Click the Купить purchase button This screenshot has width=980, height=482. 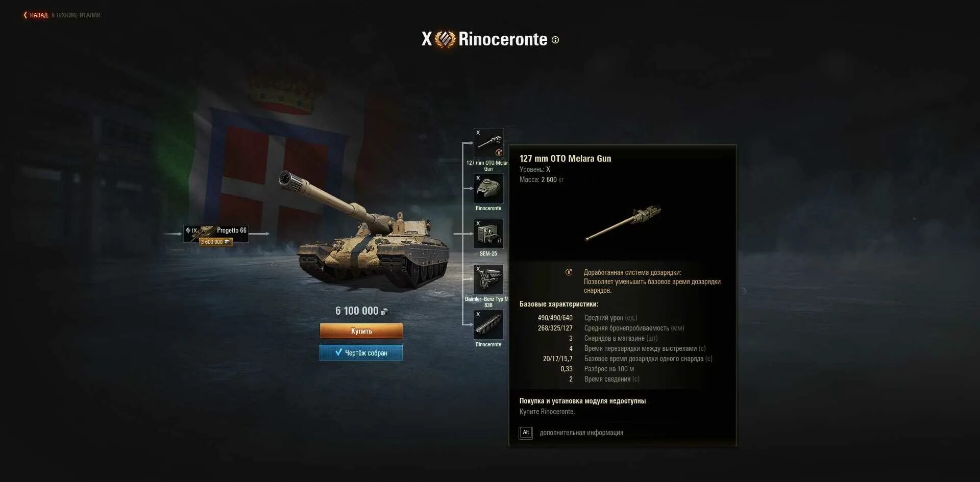pyautogui.click(x=361, y=331)
